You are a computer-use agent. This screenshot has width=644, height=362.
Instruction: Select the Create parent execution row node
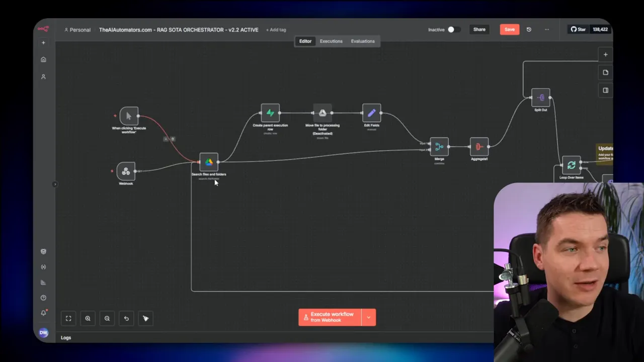(x=270, y=113)
